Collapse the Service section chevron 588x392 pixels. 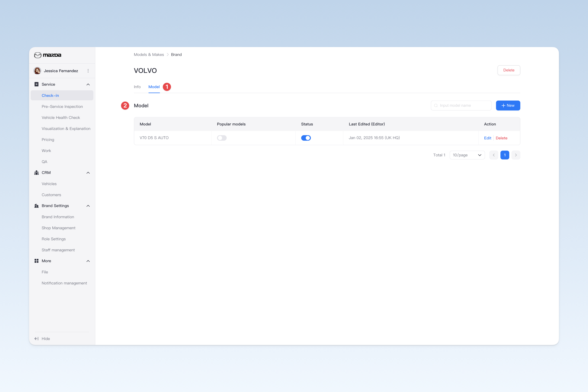click(88, 84)
